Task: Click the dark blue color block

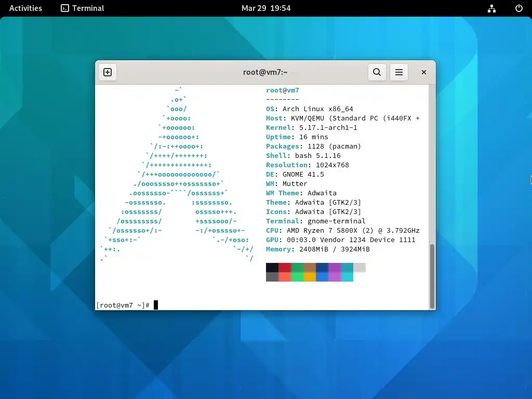Action: 322,268
